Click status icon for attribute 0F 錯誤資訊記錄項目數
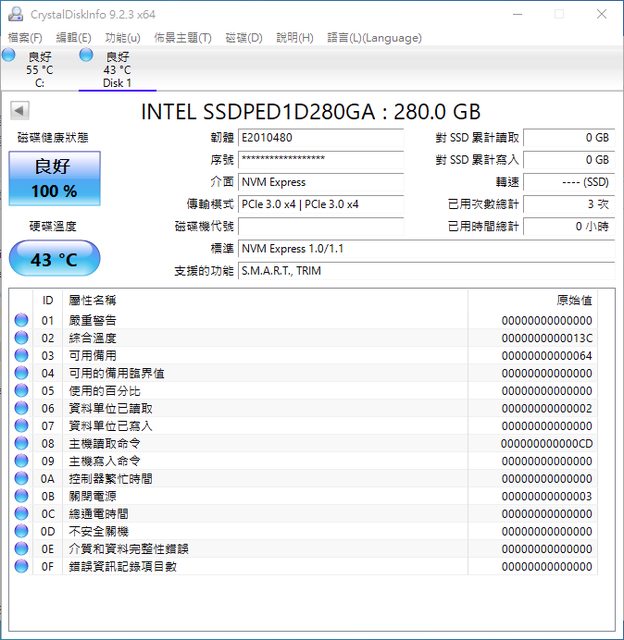 pos(21,566)
